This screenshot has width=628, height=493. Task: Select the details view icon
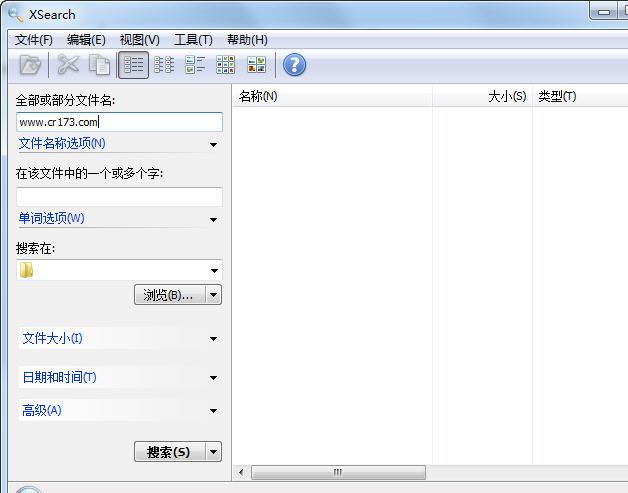point(133,65)
